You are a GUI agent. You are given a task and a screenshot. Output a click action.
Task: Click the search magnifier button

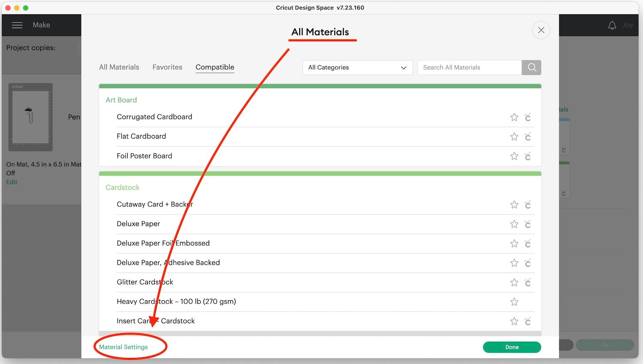(x=532, y=68)
